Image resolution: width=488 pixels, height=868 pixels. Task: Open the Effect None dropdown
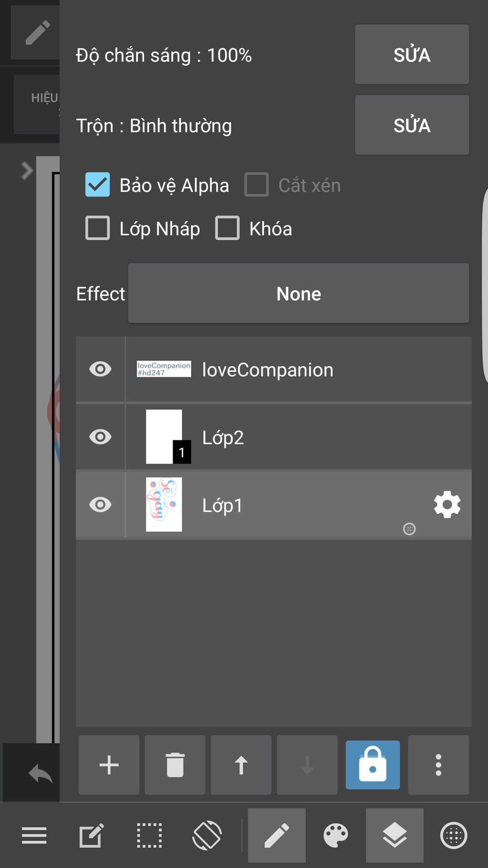[x=298, y=293]
